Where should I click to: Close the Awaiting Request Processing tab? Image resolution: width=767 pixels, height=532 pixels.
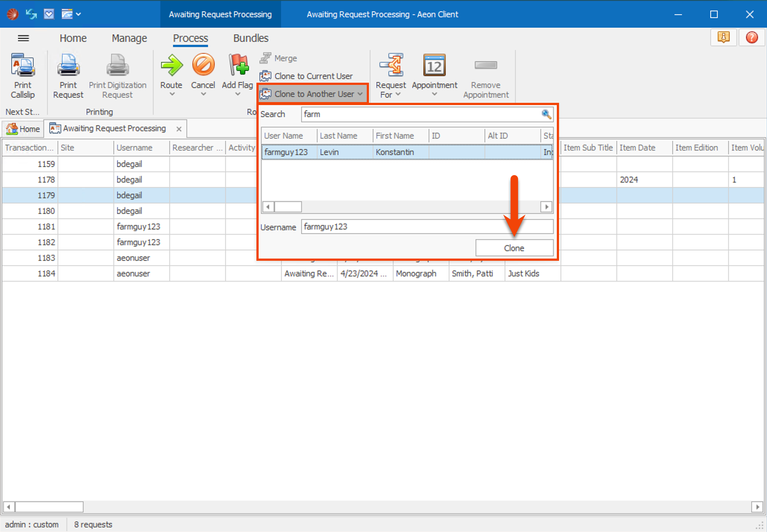(x=179, y=129)
